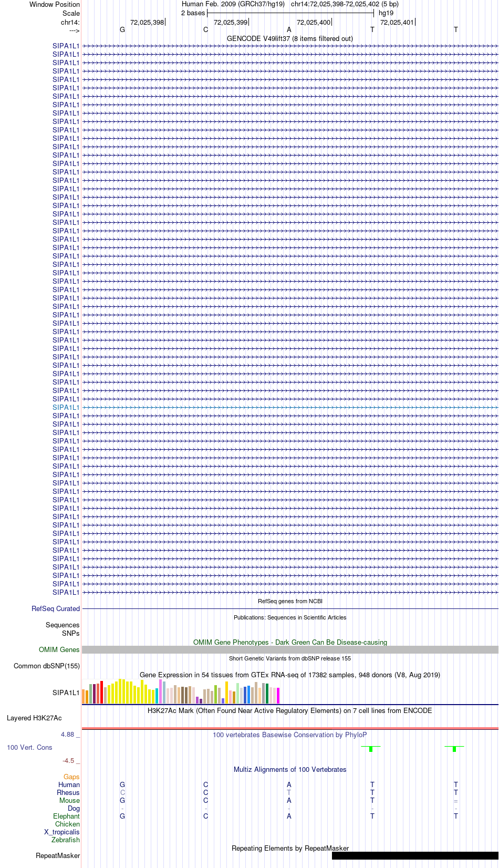Screen dimensions: 499x868
Task: Click the Rhesus species label
Action: pyautogui.click(x=68, y=792)
